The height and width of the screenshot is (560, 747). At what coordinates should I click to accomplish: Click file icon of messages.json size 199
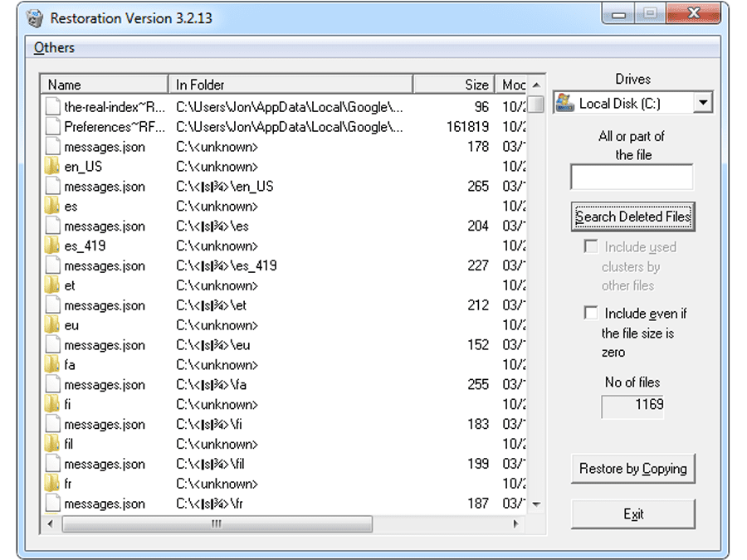53,464
